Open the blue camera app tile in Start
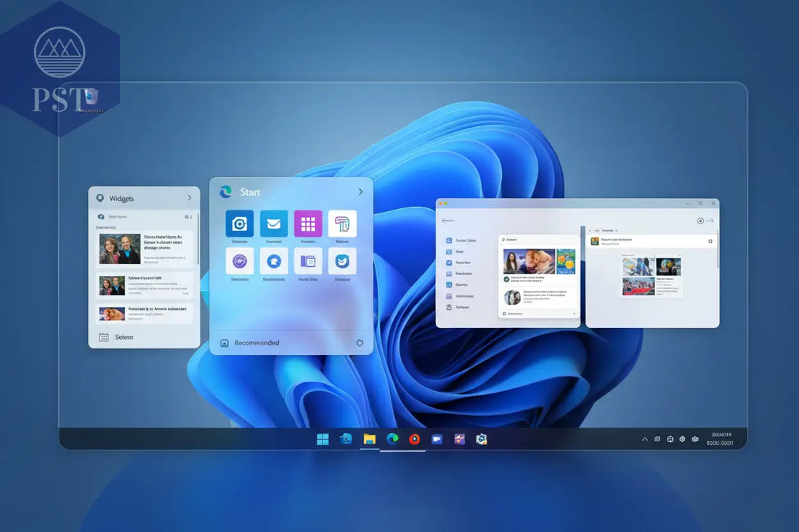 [x=240, y=224]
